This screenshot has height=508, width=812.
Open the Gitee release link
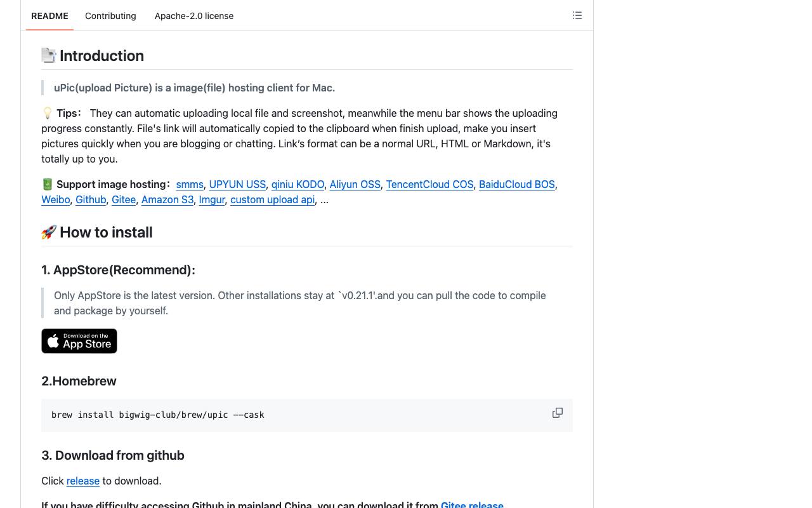pyautogui.click(x=472, y=505)
